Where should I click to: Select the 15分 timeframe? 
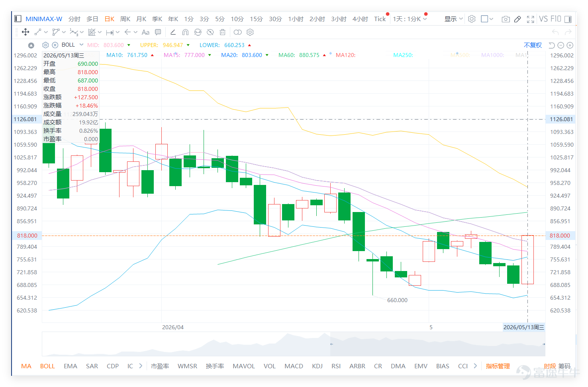256,19
